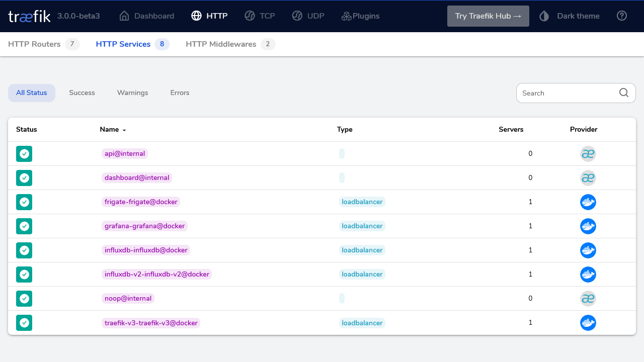Filter services by Errors status

pos(180,93)
